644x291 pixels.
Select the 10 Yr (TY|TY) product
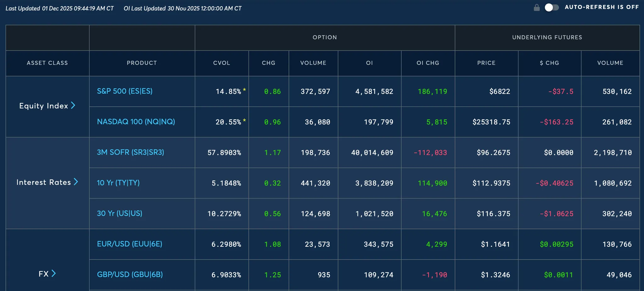point(118,183)
